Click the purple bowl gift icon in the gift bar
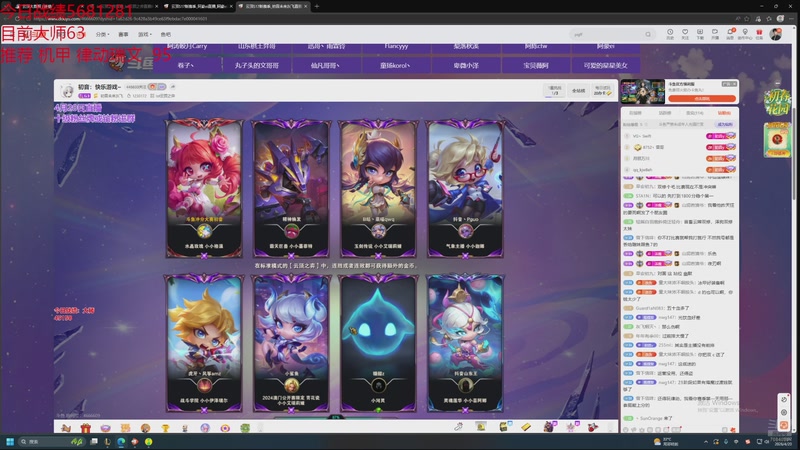Screen dimensions: 800x450 (x=105, y=428)
